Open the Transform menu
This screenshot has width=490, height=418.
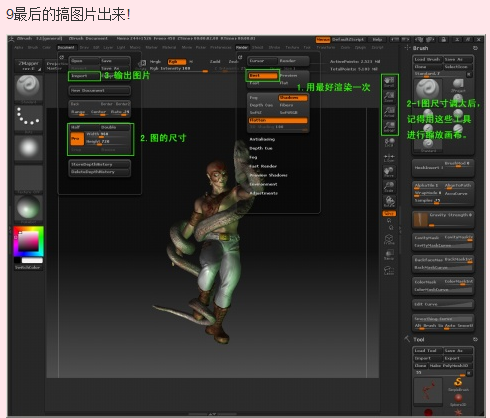(326, 47)
